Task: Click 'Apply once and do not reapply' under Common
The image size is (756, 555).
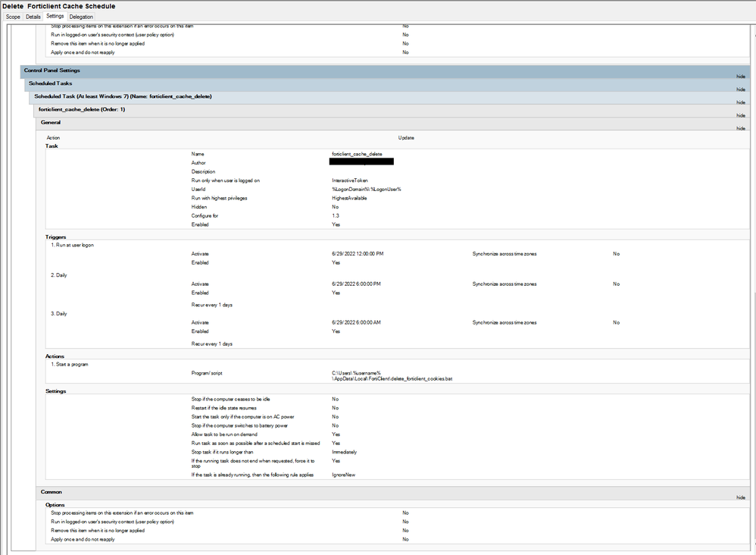Action: 83,540
